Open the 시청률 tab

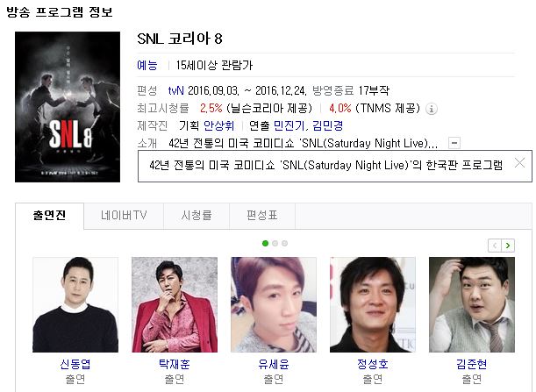pyautogui.click(x=197, y=216)
